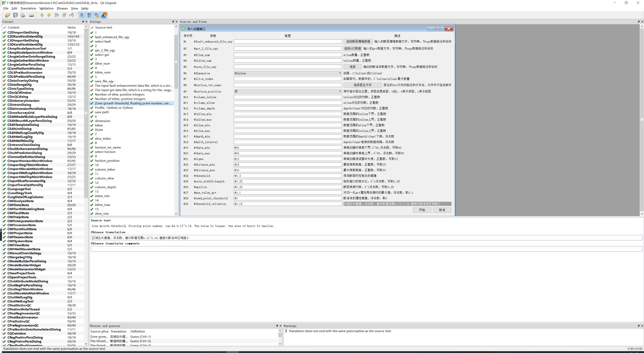Click the 取消 button
Viewport: 644px width, 353px height.
[x=442, y=210]
